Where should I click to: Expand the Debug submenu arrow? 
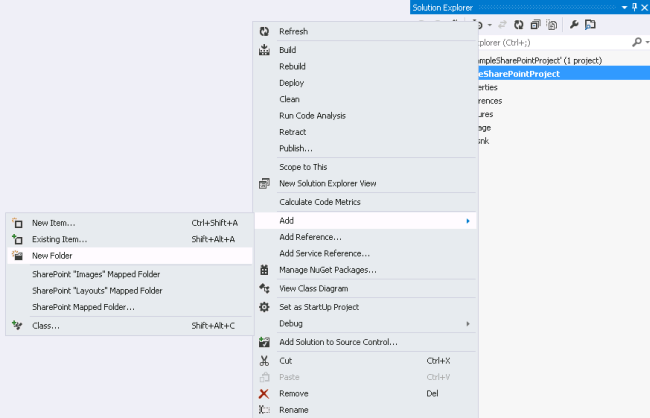pyautogui.click(x=468, y=324)
